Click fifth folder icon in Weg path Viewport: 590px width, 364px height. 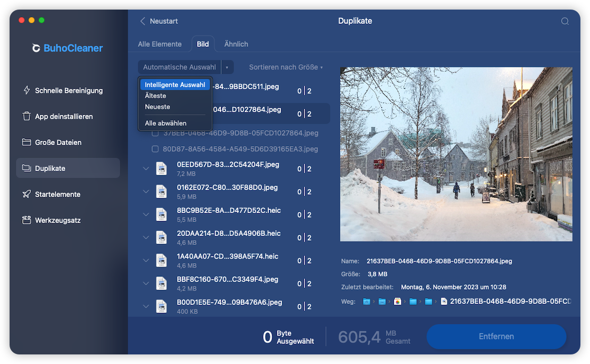(428, 302)
